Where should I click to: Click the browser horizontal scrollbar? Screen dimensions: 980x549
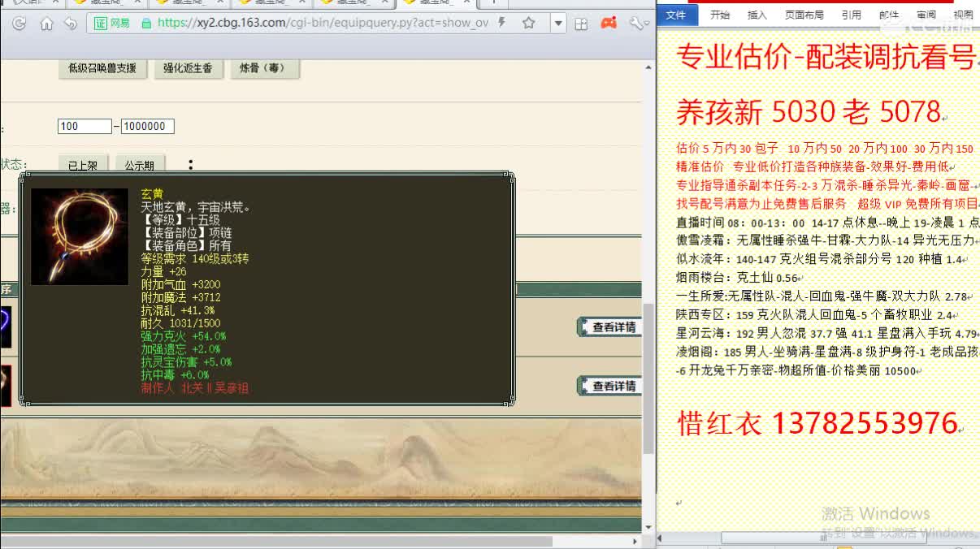[276, 541]
